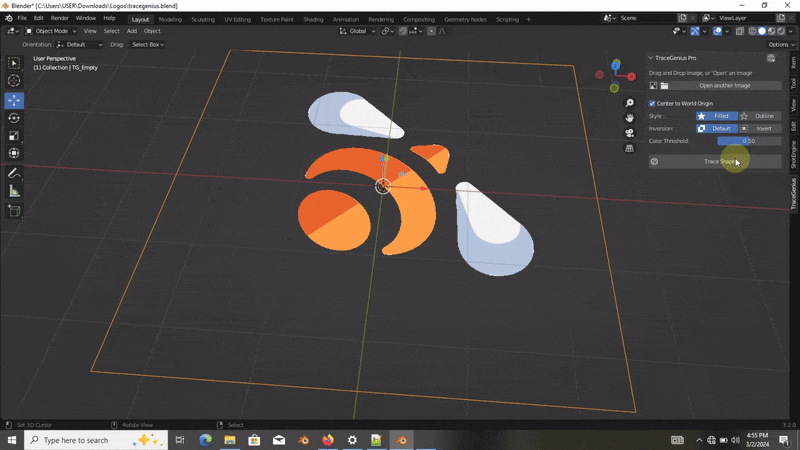This screenshot has width=800, height=450.
Task: Open the Render menu
Action: coord(59,18)
